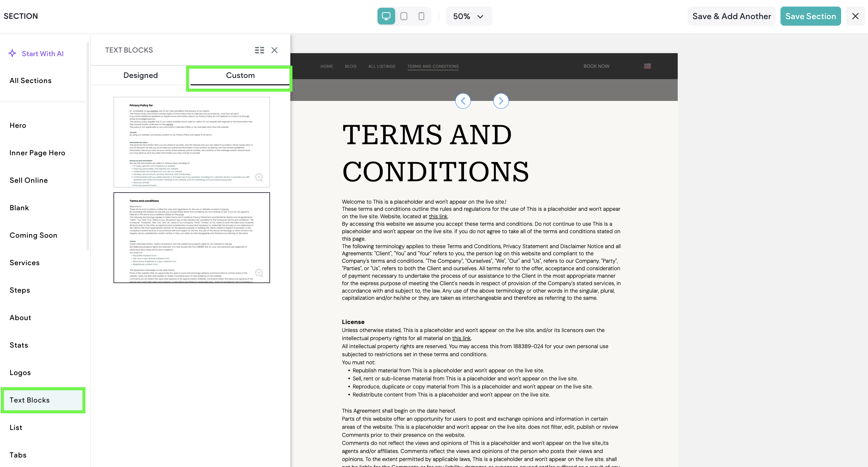
Task: Click the US flag language icon
Action: [x=647, y=66]
